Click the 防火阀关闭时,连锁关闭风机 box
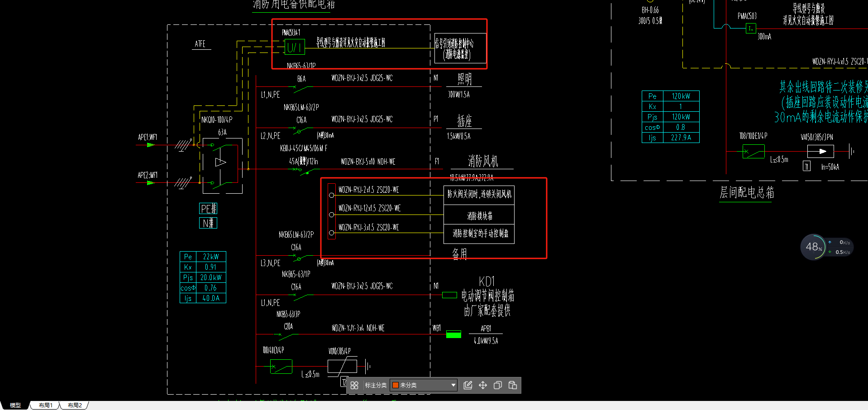The image size is (868, 410). pyautogui.click(x=479, y=195)
